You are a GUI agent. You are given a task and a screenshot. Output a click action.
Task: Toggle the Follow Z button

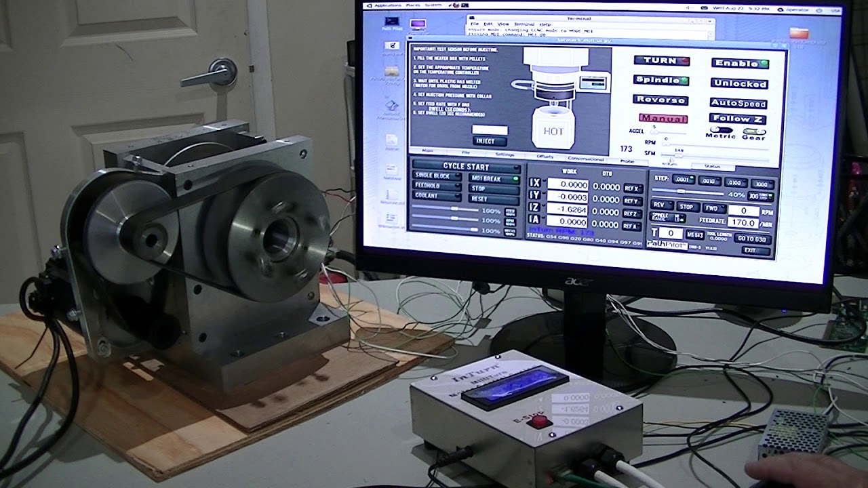coord(738,119)
